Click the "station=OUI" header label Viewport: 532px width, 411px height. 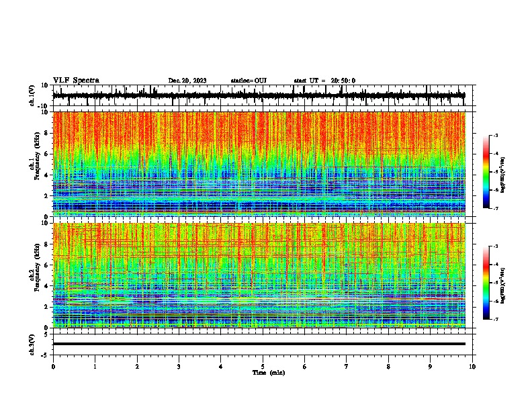(x=249, y=81)
